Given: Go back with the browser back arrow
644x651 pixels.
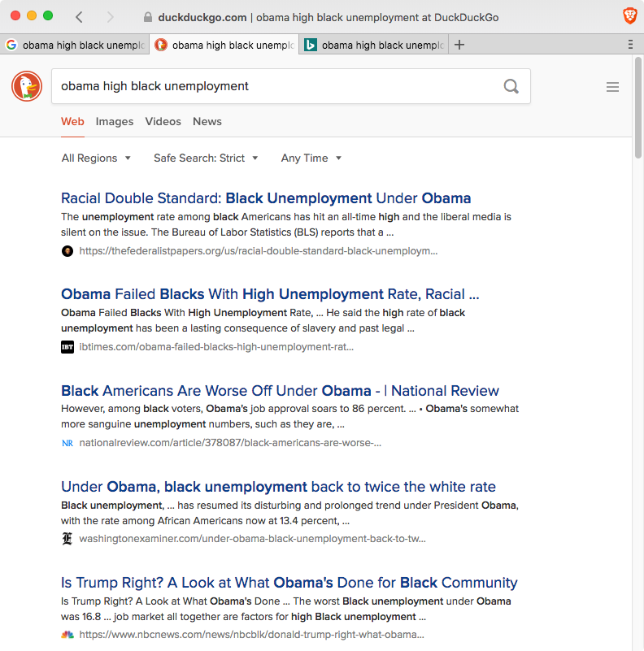Looking at the screenshot, I should [79, 17].
